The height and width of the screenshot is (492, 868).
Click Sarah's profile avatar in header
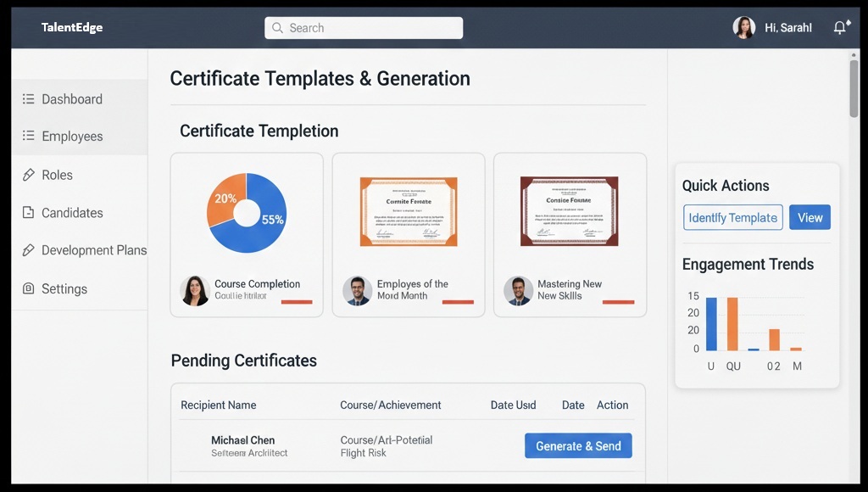pyautogui.click(x=743, y=28)
